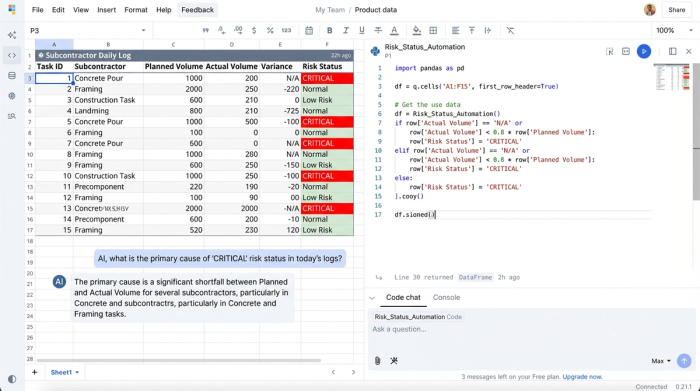This screenshot has height=391, width=700.
Task: Toggle bold formatting
Action: point(329,30)
